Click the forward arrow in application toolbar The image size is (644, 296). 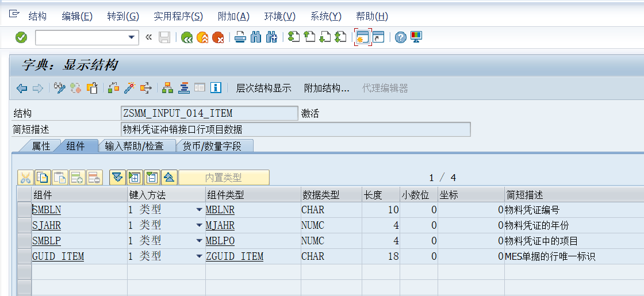tap(37, 88)
